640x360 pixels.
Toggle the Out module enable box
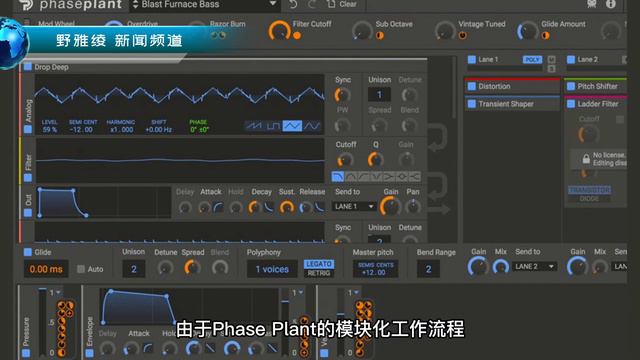28,213
